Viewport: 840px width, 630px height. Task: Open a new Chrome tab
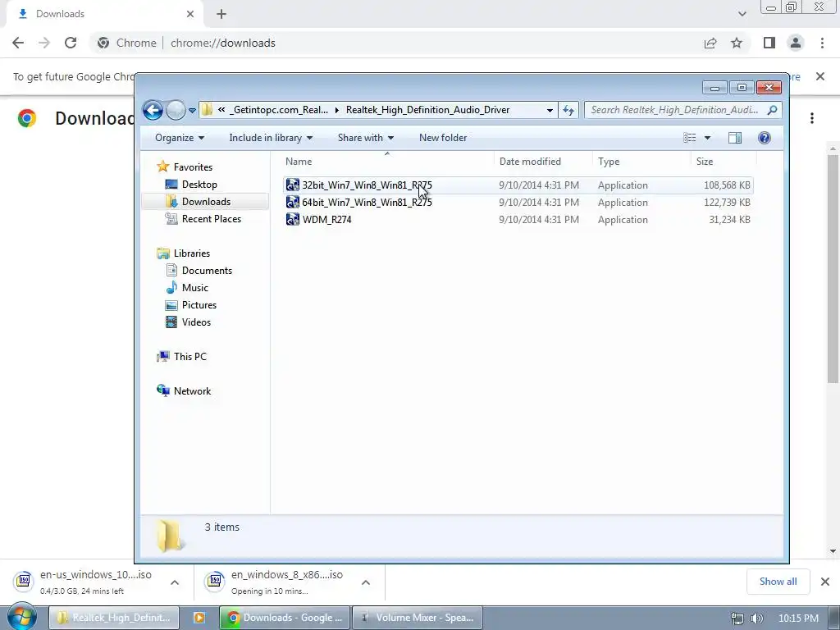tap(221, 14)
